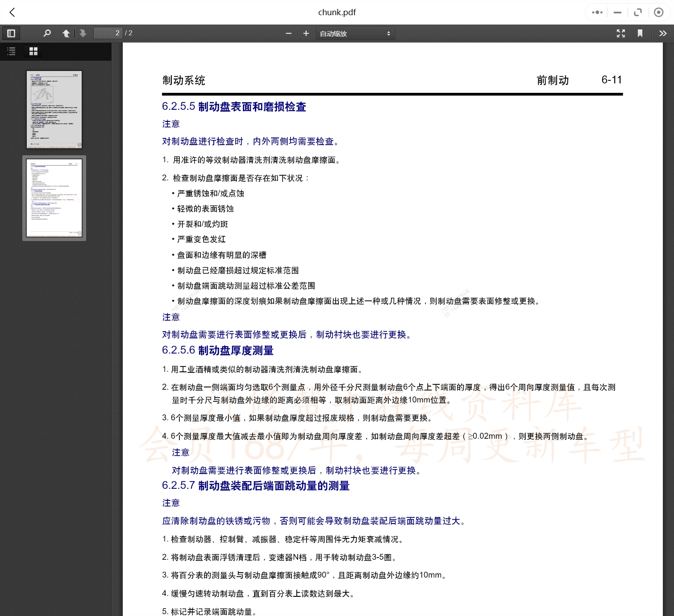Click the 6.2.5.6 制动盘厚度测量 heading
Viewport: 674px width, 616px height.
pos(218,350)
